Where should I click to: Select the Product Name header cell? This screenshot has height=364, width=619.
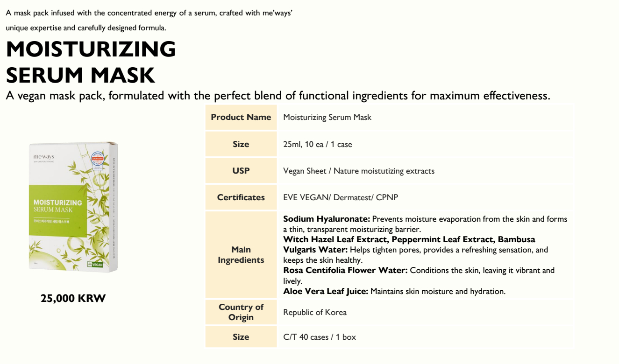pyautogui.click(x=241, y=117)
